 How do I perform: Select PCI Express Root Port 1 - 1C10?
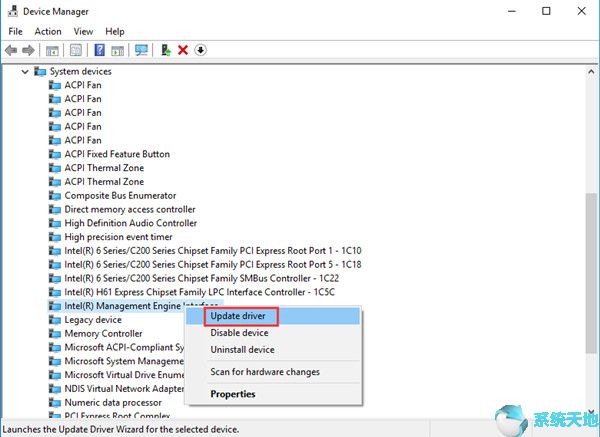pyautogui.click(x=213, y=251)
